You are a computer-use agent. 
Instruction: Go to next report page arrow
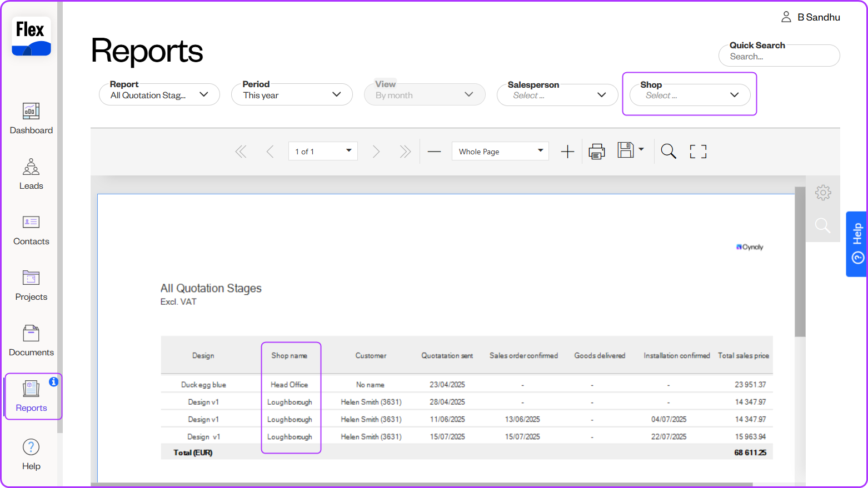pyautogui.click(x=376, y=152)
